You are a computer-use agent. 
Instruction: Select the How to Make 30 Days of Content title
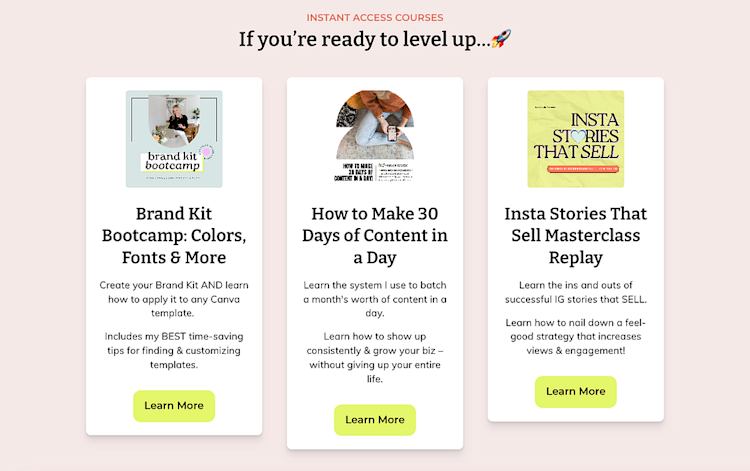pyautogui.click(x=375, y=235)
